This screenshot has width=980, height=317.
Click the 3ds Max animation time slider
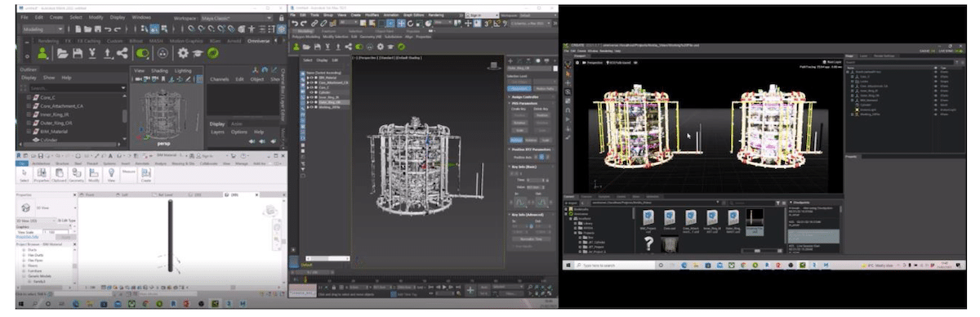[x=313, y=272]
